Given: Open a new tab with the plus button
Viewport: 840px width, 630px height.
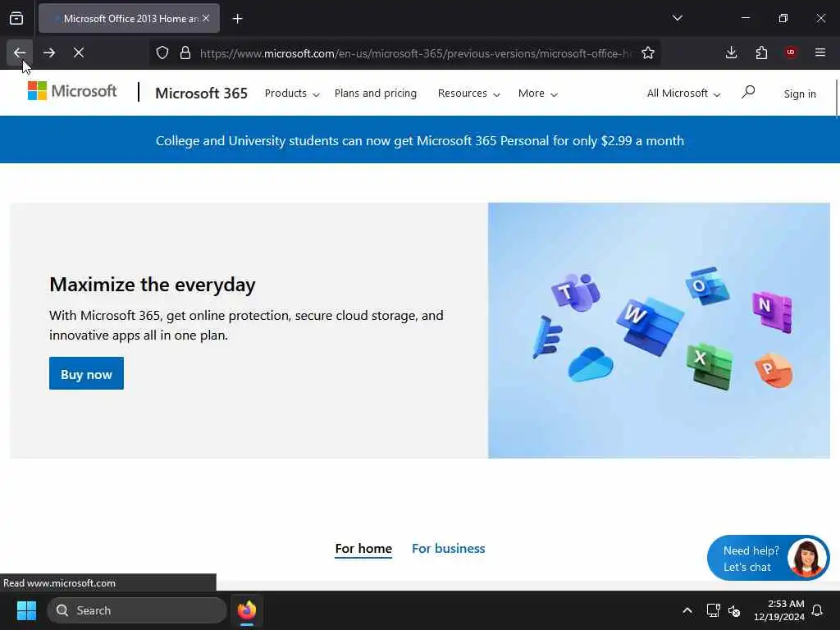Looking at the screenshot, I should pos(237,19).
